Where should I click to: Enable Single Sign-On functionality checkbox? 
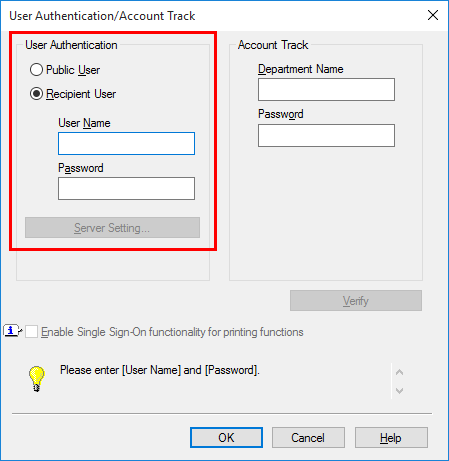click(x=31, y=332)
